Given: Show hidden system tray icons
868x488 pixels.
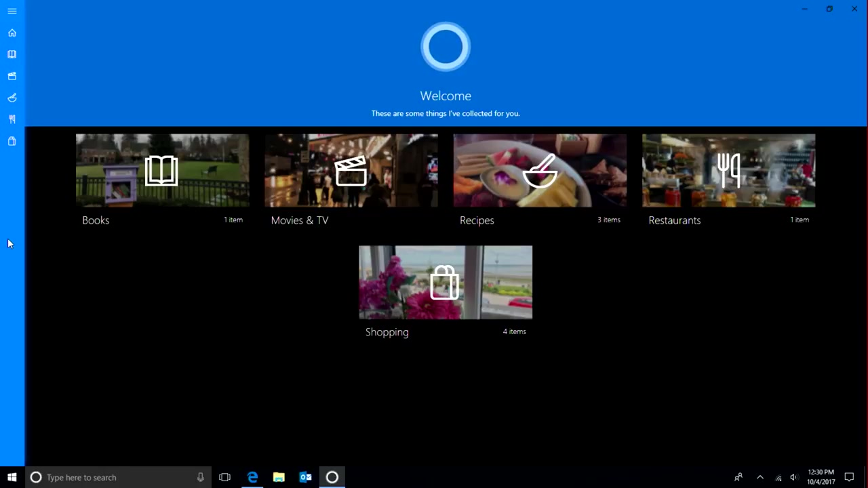Looking at the screenshot, I should pyautogui.click(x=760, y=477).
